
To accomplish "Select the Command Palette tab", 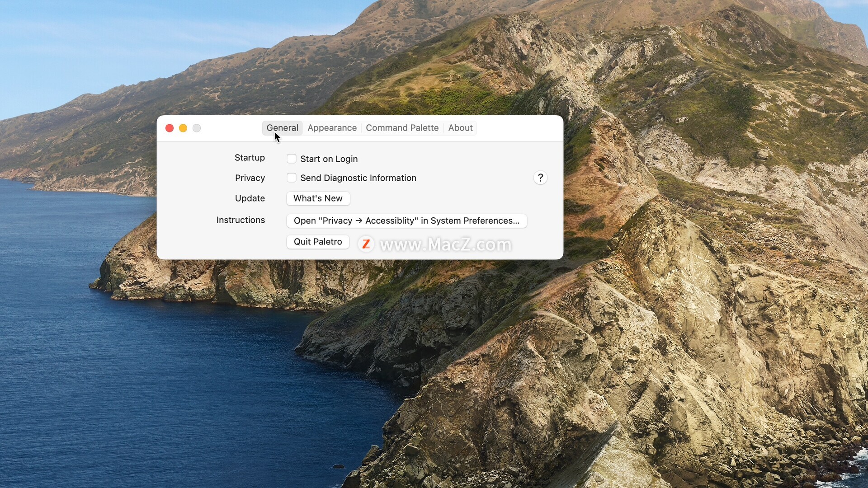I will click(x=402, y=128).
